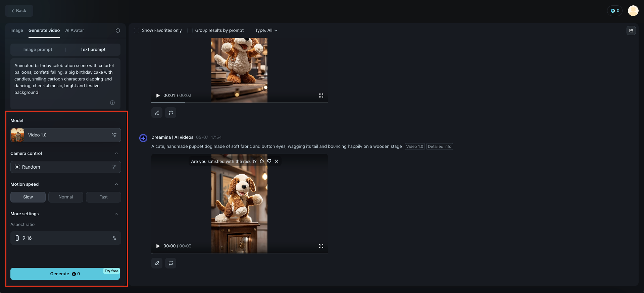Click the thumbs down icon on satisfaction prompt
The width and height of the screenshot is (644, 293).
pyautogui.click(x=269, y=161)
